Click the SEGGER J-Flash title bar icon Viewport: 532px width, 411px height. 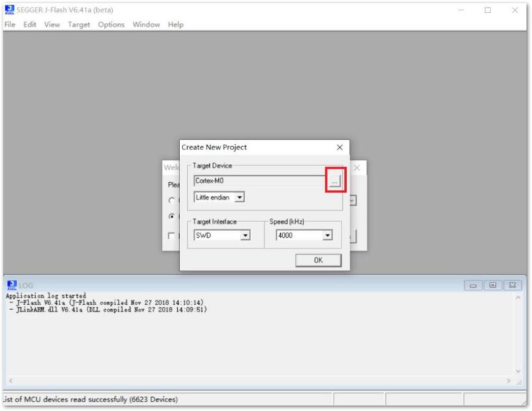pyautogui.click(x=9, y=10)
